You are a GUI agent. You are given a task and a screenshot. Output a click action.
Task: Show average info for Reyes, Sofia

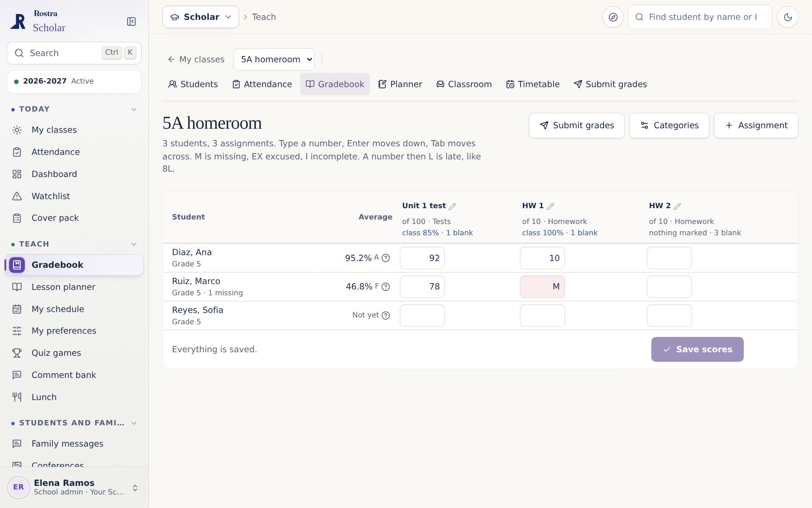point(386,316)
